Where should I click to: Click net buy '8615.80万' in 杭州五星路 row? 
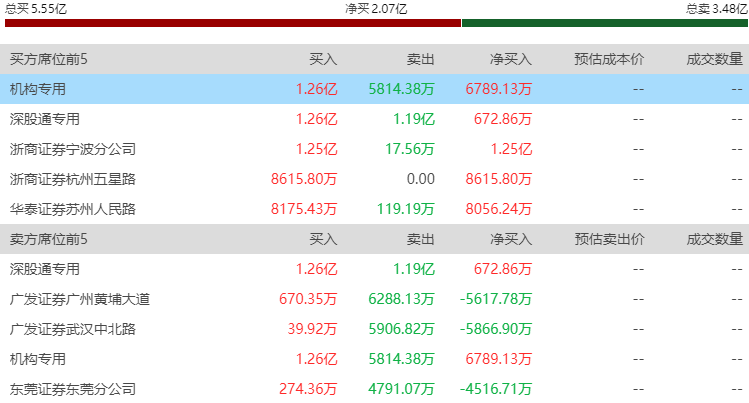point(499,179)
